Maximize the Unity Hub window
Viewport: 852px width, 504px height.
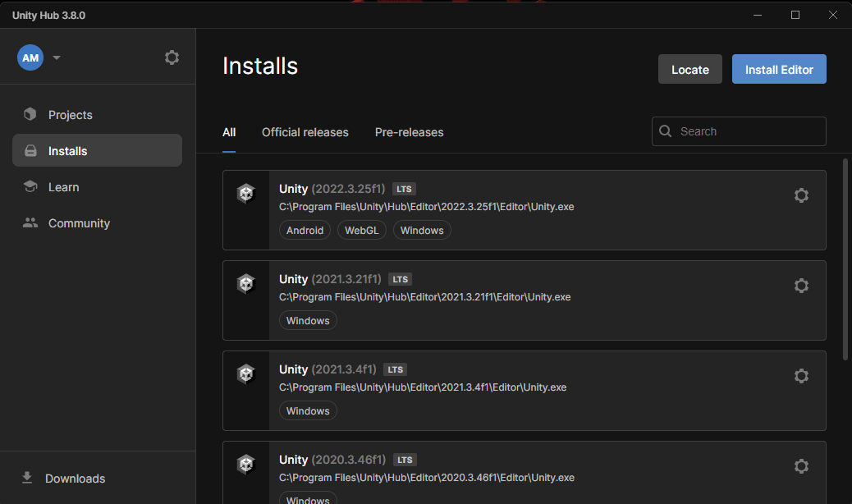tap(795, 15)
